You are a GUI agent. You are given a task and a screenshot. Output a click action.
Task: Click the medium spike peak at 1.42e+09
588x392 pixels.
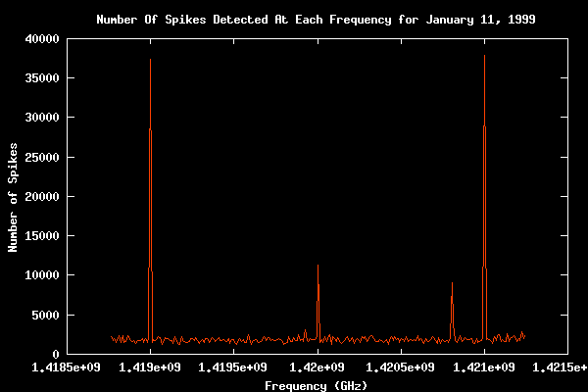point(318,266)
